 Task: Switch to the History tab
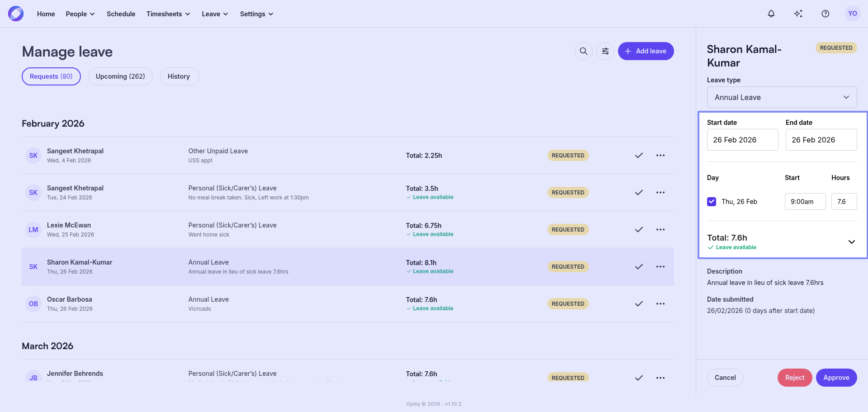tap(179, 76)
